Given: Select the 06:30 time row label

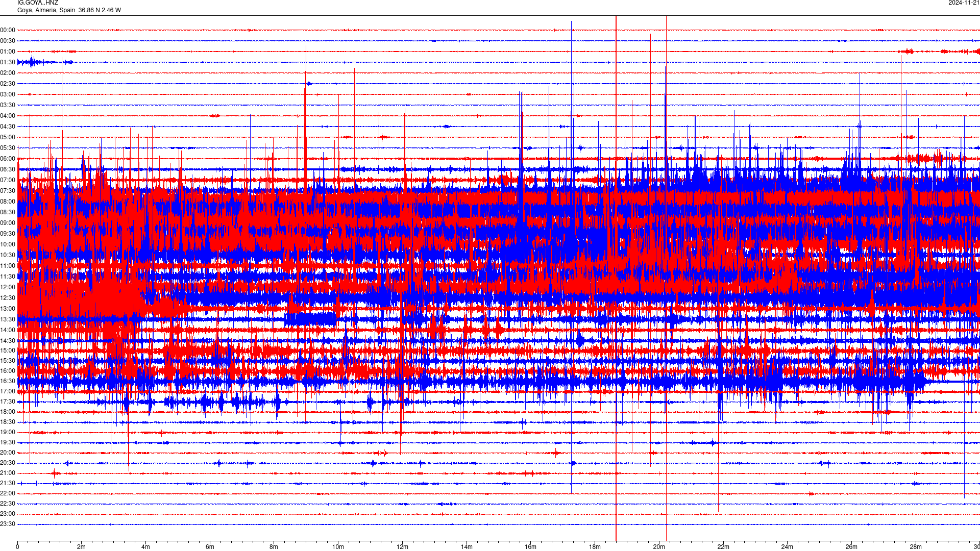Looking at the screenshot, I should tap(8, 169).
